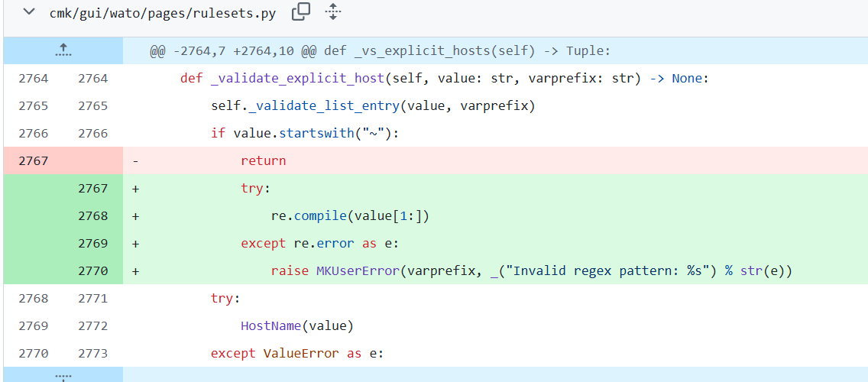Screen dimensions: 868x382
Task: Click the def _validate_explicit_host line
Action: pos(445,78)
